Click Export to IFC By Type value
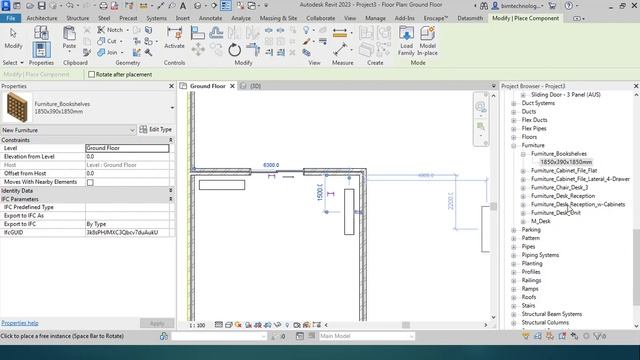The height and width of the screenshot is (360, 640). coord(127,224)
